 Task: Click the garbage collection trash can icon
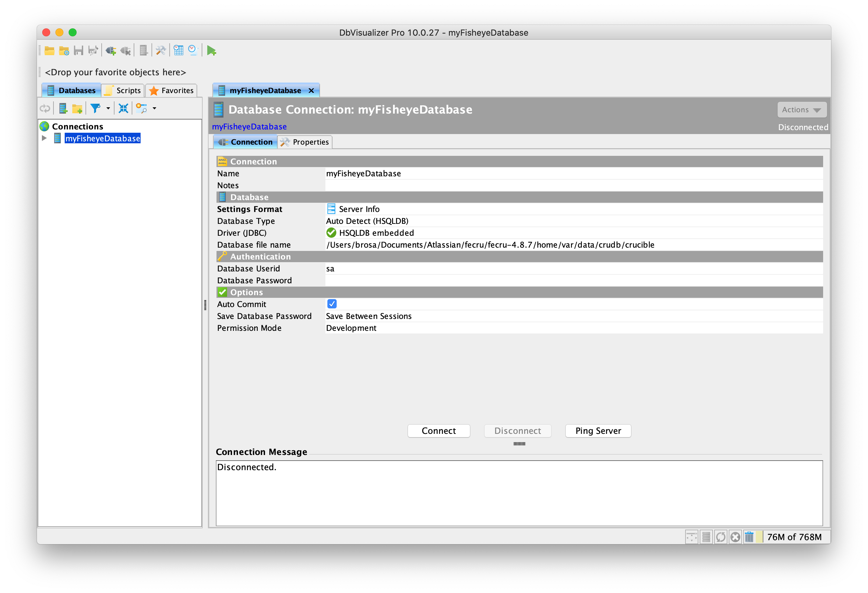click(749, 537)
